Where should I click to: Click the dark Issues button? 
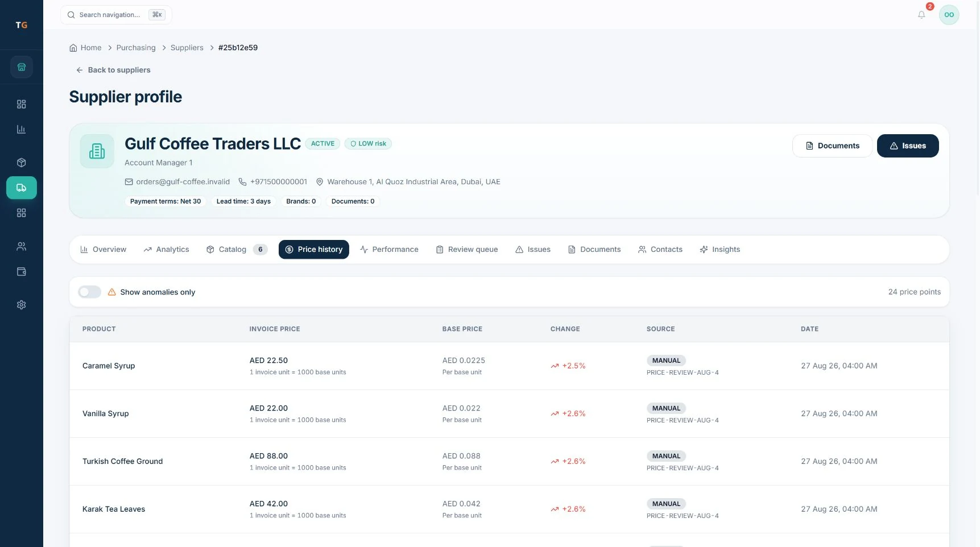pos(908,146)
